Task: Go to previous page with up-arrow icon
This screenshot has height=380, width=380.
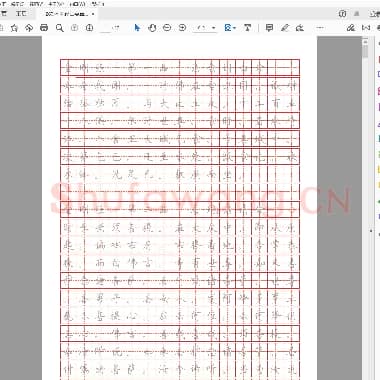Action: coord(75,28)
